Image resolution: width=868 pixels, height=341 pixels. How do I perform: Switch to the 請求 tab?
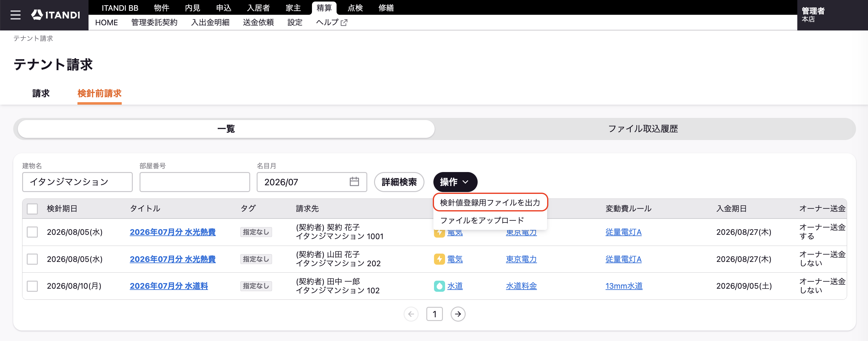click(x=41, y=94)
